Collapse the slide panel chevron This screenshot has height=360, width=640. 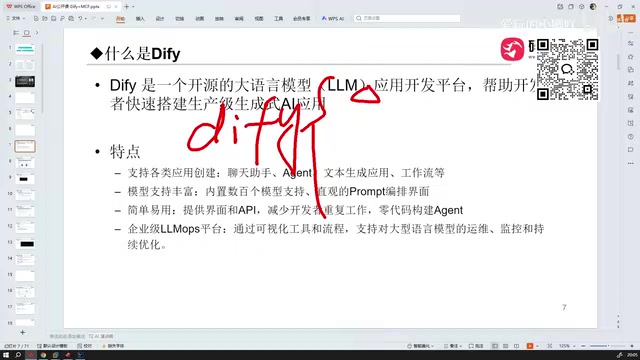(37, 33)
